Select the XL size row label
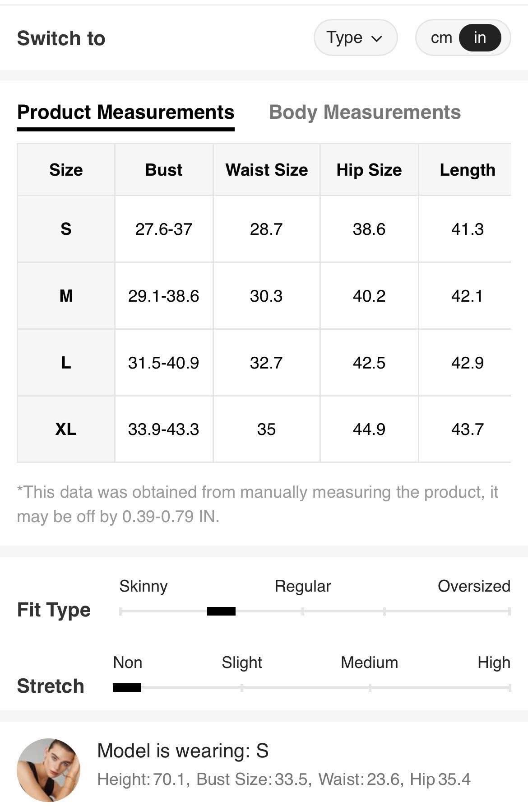The image size is (528, 812). [x=66, y=429]
